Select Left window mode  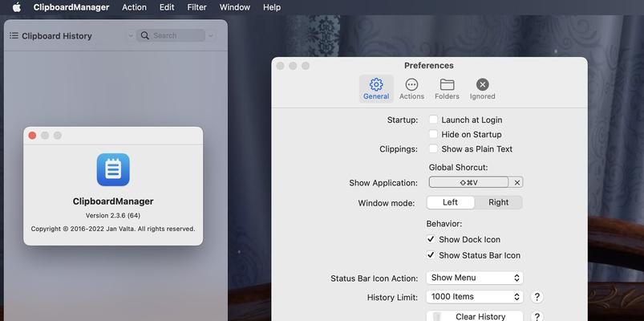tap(451, 202)
